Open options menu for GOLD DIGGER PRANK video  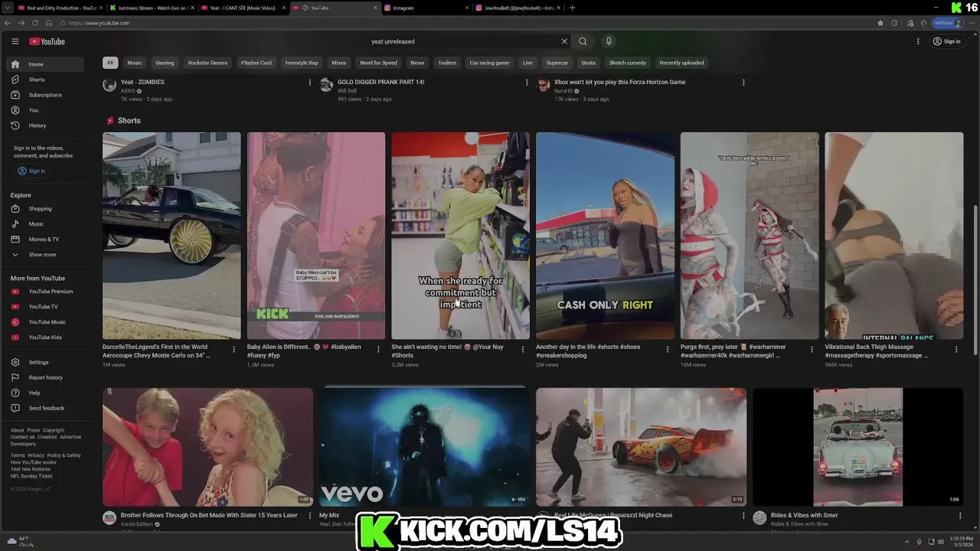click(x=527, y=82)
